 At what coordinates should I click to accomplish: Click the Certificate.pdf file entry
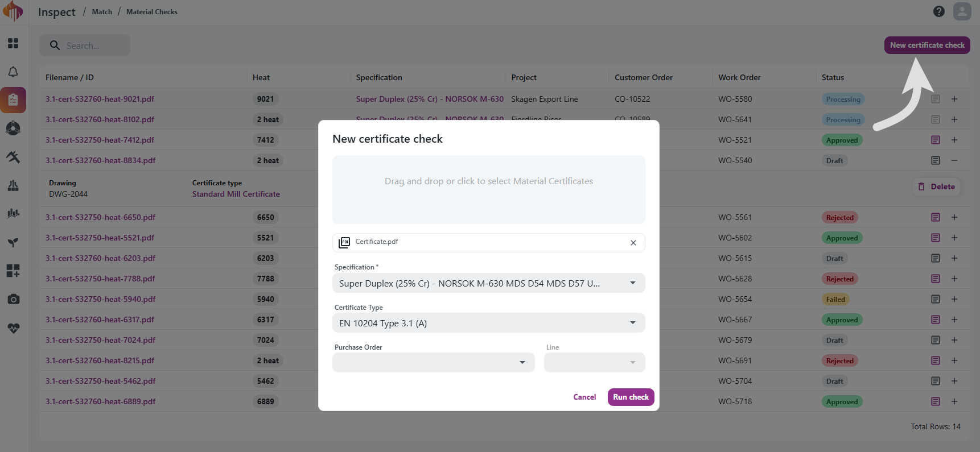(x=488, y=243)
